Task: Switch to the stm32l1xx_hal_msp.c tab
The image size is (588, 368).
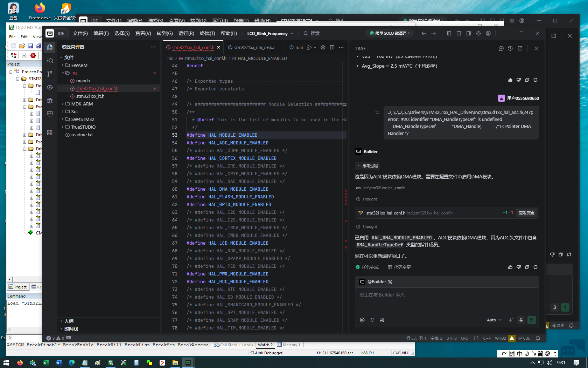Action: (x=254, y=48)
